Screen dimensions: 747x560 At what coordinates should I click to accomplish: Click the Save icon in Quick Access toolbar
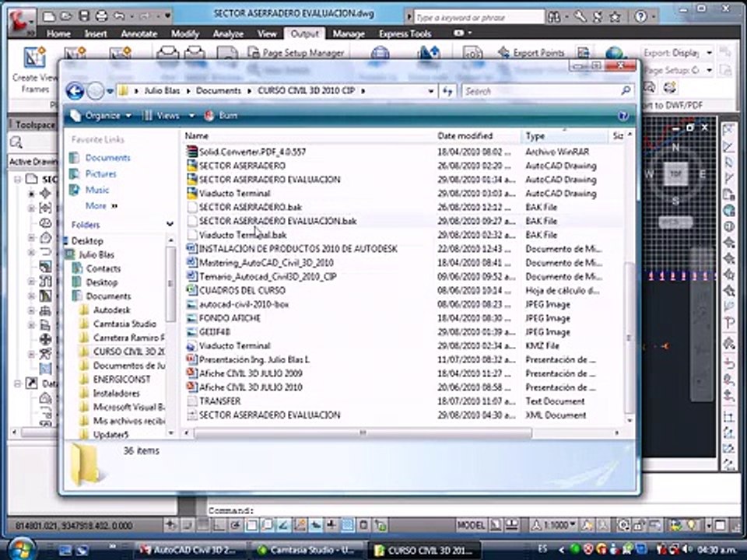(84, 16)
